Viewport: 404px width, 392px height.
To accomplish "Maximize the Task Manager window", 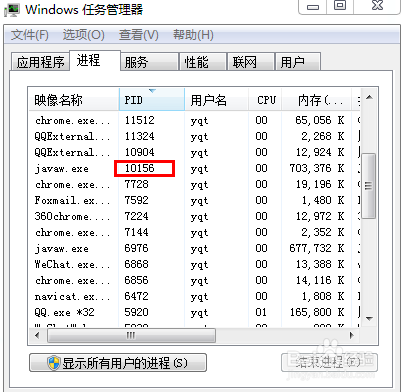I will (x=340, y=6).
